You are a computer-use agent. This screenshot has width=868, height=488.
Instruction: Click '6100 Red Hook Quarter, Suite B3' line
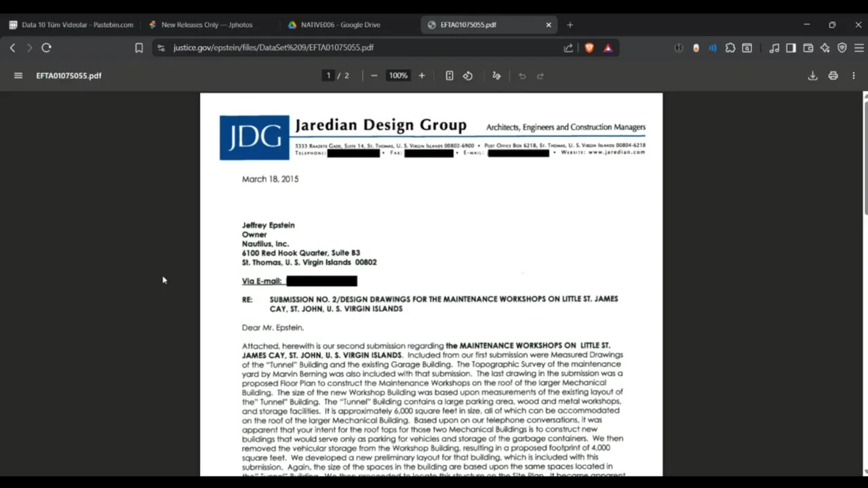click(x=301, y=253)
